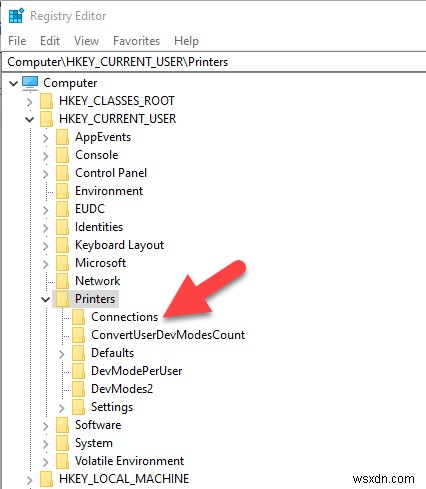Select the Connections subkey label
Screen dimensions: 426x489
coord(124,317)
